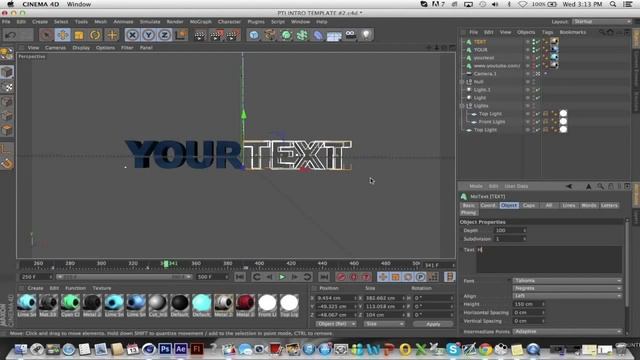Toggle enable checkmark for TEXT object
Viewport: 640px width, 360px height.
pyautogui.click(x=538, y=42)
